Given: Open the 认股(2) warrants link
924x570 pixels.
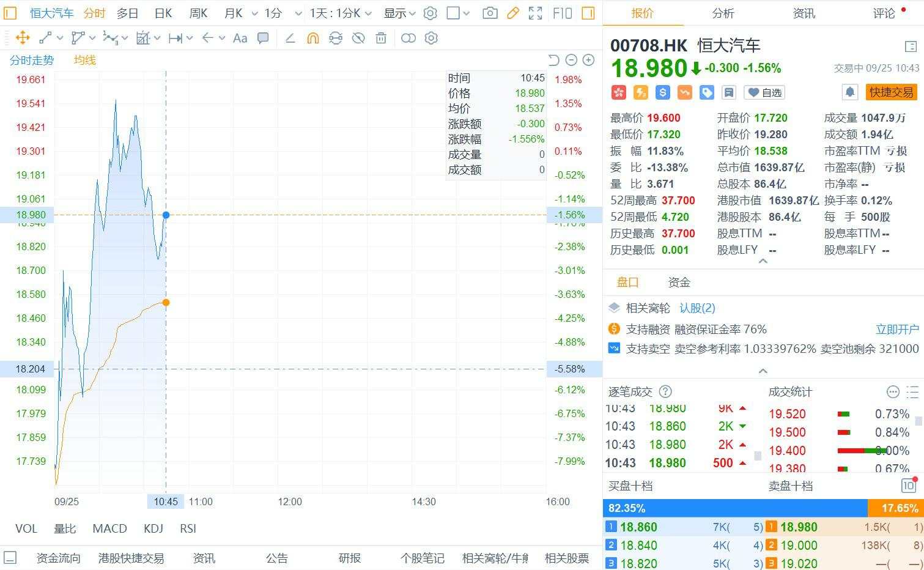Looking at the screenshot, I should (697, 308).
